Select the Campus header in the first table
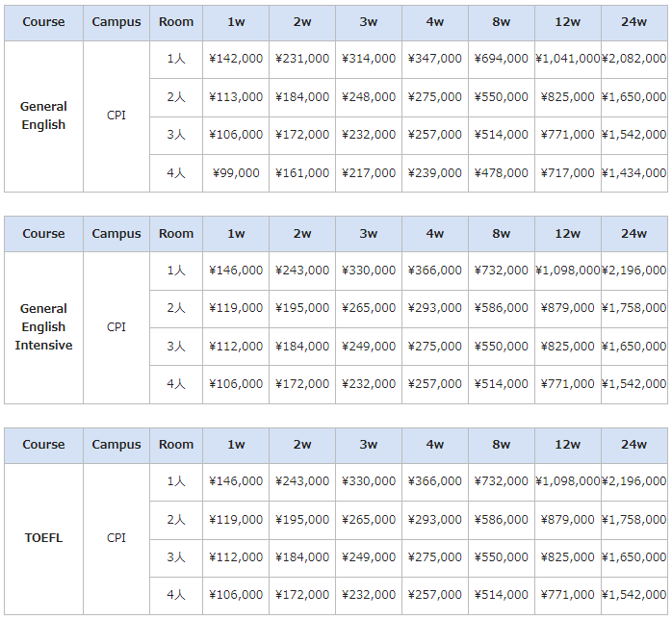 point(116,23)
